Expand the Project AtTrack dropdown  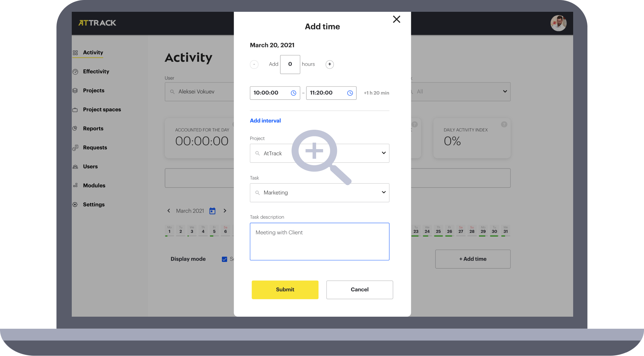point(383,153)
